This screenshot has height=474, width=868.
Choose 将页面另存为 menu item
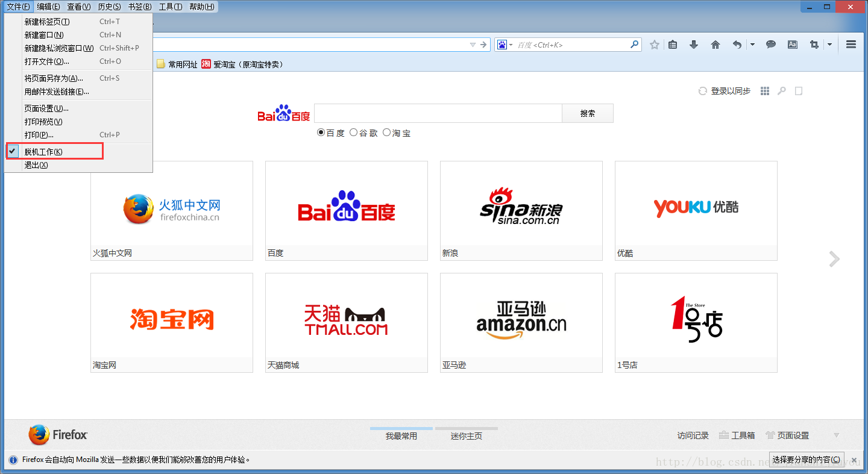pyautogui.click(x=78, y=78)
